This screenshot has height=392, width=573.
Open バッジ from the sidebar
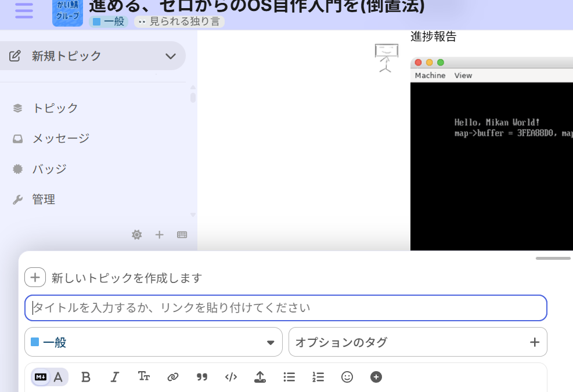49,169
